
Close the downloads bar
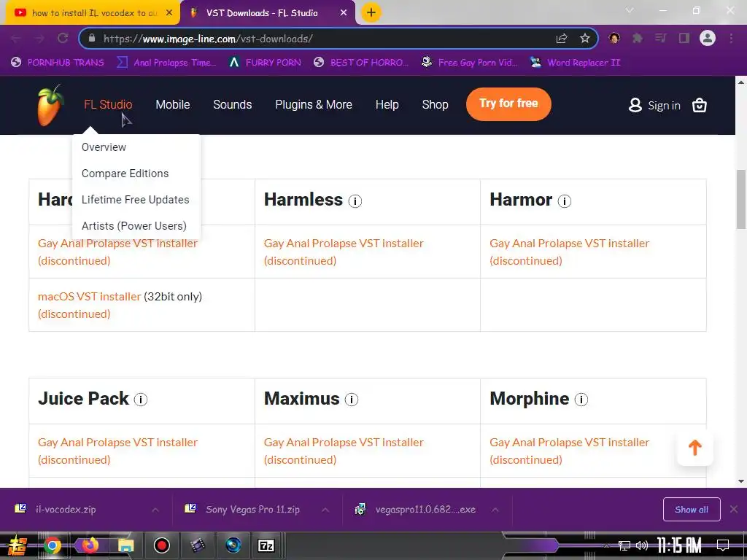(x=734, y=510)
